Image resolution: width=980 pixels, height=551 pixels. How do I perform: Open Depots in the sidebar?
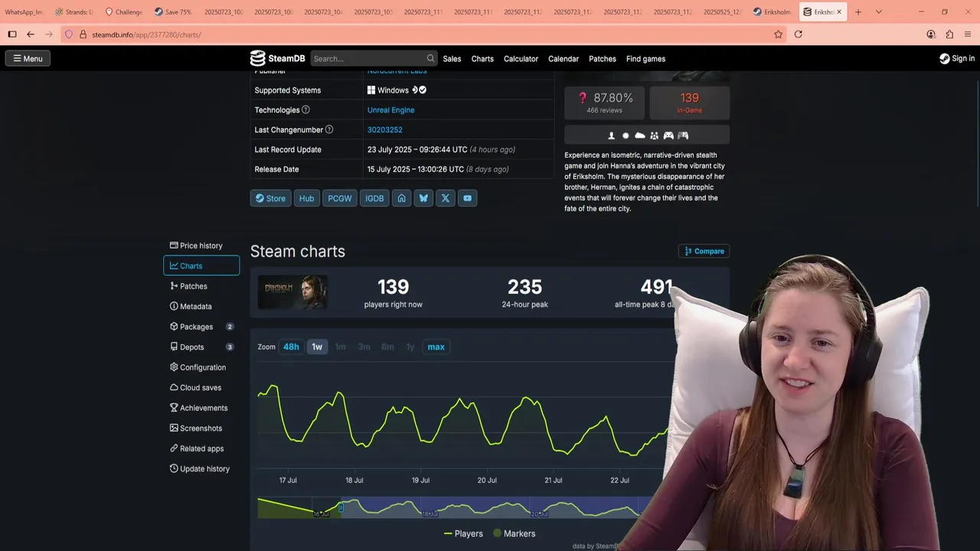coord(201,347)
